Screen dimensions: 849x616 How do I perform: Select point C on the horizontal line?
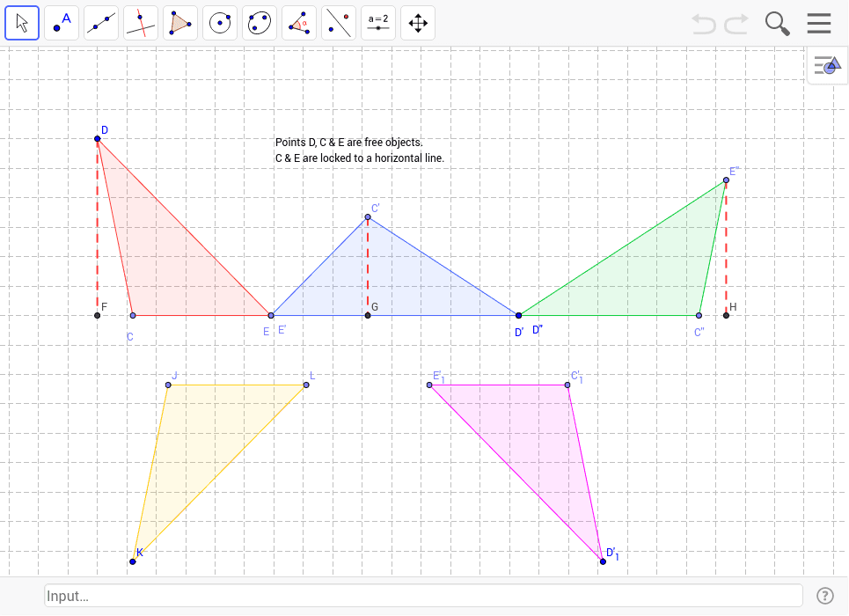click(133, 315)
